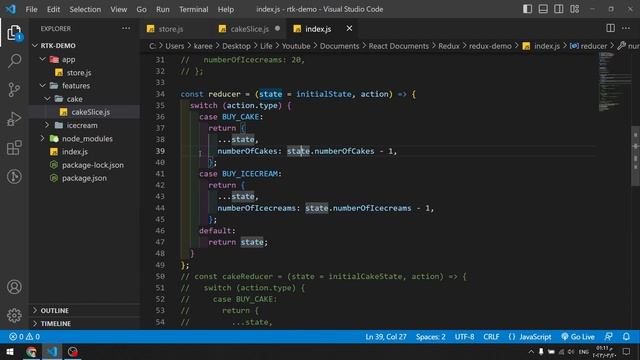Image resolution: width=640 pixels, height=360 pixels.
Task: Open package.json in the explorer
Action: pos(84,178)
